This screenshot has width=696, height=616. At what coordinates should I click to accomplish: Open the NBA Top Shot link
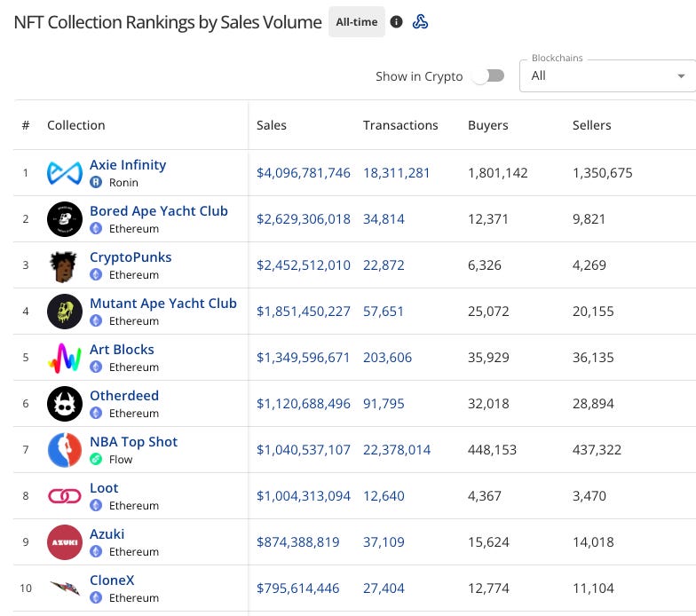(x=133, y=442)
